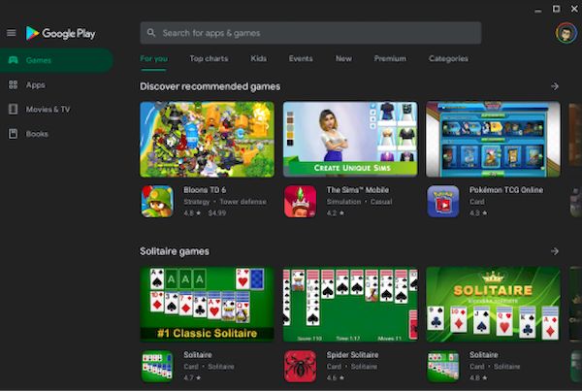The width and height of the screenshot is (582, 392).
Task: Open the Events tab
Action: point(301,58)
